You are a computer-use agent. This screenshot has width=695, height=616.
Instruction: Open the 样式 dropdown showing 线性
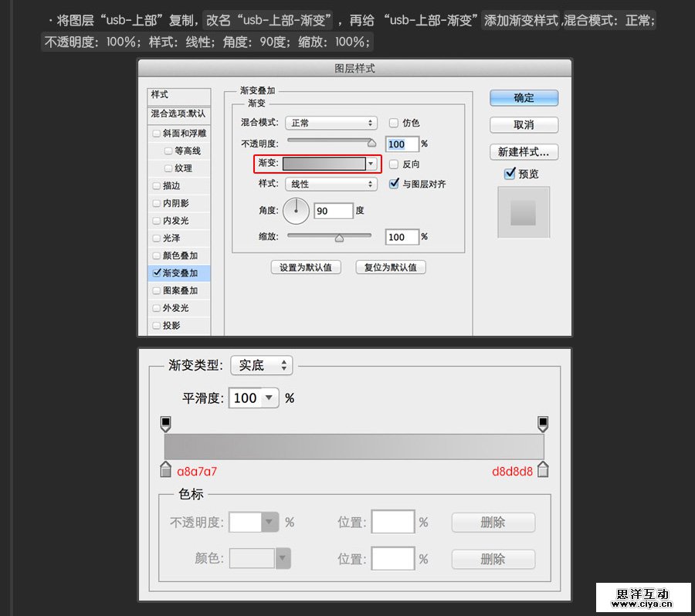click(331, 184)
